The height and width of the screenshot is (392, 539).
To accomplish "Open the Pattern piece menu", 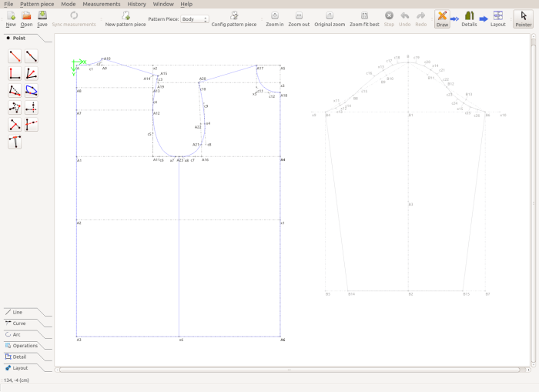I will pos(37,4).
